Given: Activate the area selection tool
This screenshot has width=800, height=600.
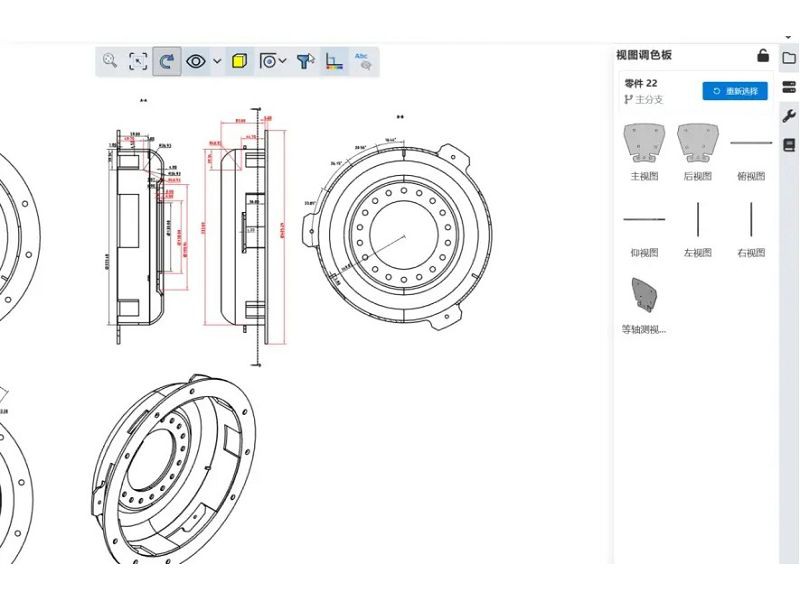Looking at the screenshot, I should pyautogui.click(x=136, y=60).
